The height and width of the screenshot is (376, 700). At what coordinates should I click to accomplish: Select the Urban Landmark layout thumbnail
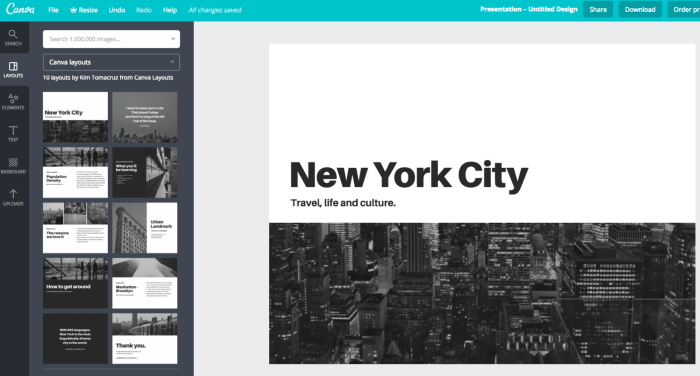145,228
